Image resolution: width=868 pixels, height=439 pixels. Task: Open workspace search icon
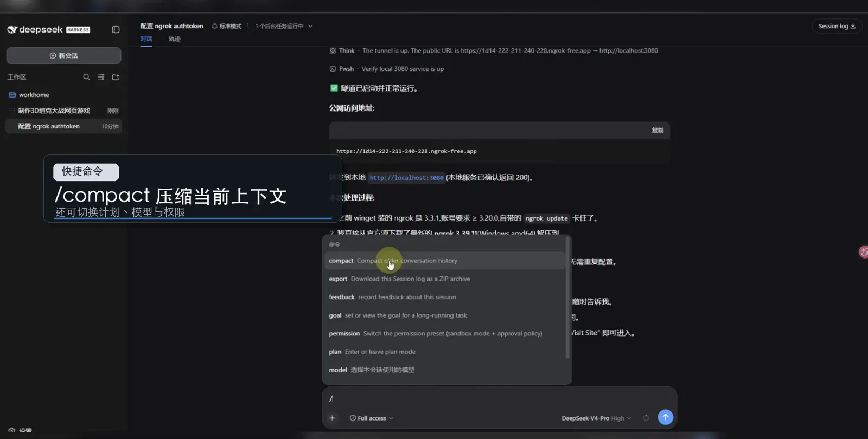coord(86,77)
